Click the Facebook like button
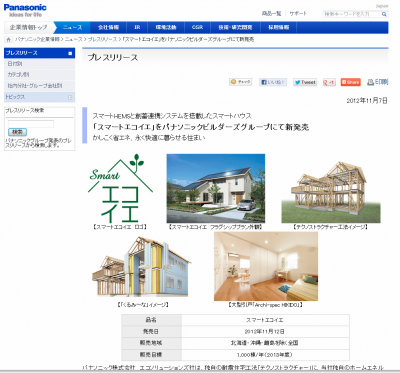The width and height of the screenshot is (400, 373). point(273,82)
